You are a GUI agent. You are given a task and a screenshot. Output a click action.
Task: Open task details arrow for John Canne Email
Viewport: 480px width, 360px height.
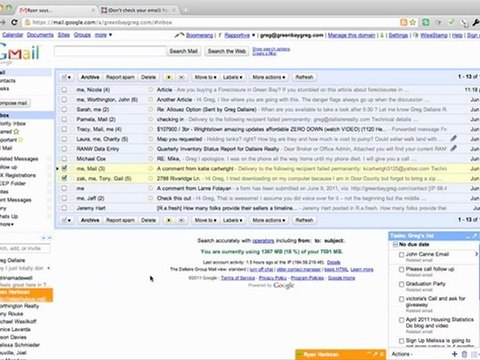click(x=476, y=254)
